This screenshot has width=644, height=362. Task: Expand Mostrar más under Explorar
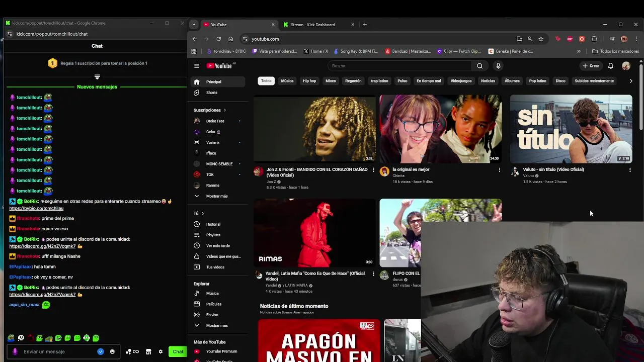pos(217,325)
